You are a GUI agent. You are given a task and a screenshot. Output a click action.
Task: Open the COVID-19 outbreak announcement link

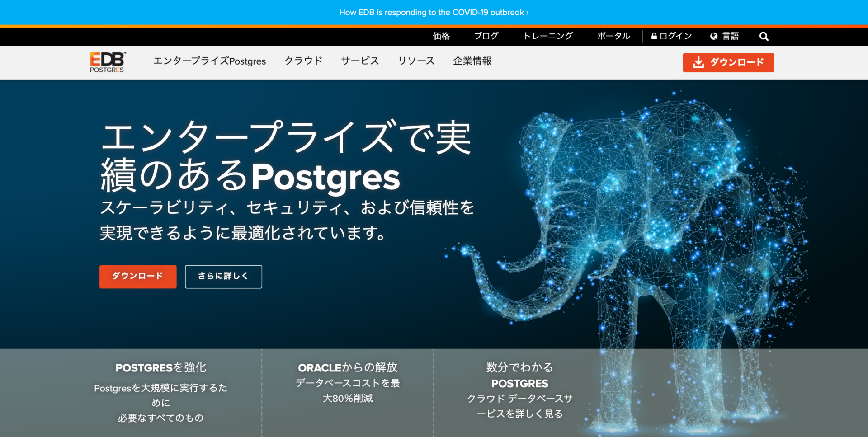(434, 13)
